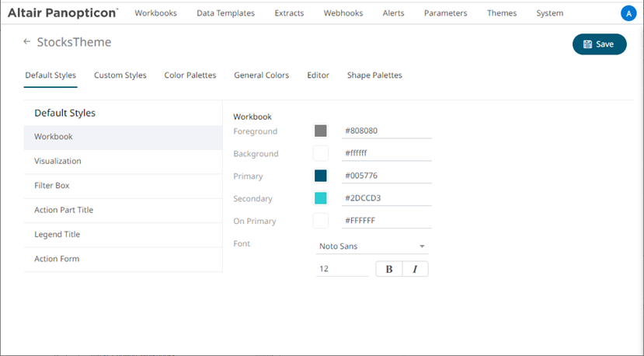Switch to the Custom Styles tab
The width and height of the screenshot is (644, 356).
point(120,75)
